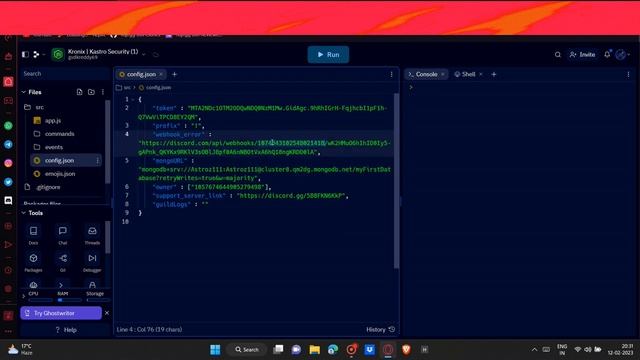This screenshot has height=360, width=640.
Task: Click Try Ghostwriter button
Action: (x=61, y=313)
